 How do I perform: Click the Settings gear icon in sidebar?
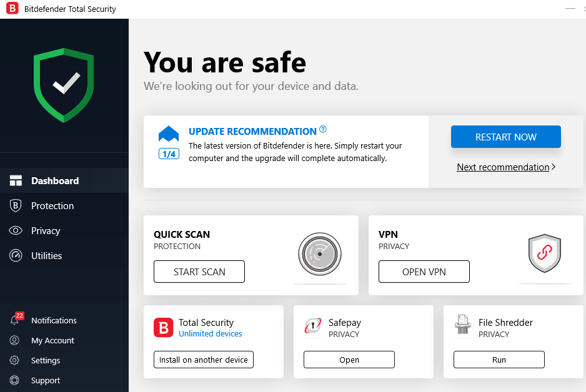pos(15,360)
